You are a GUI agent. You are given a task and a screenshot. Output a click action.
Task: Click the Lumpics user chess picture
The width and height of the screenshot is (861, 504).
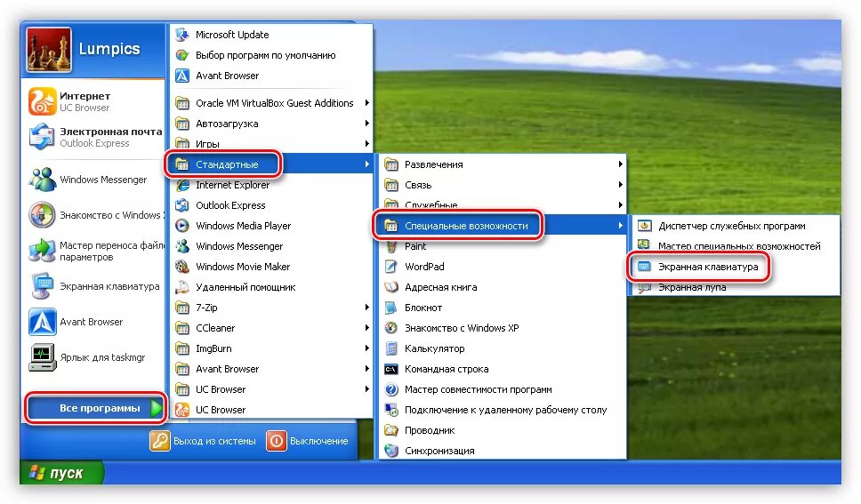pos(49,50)
